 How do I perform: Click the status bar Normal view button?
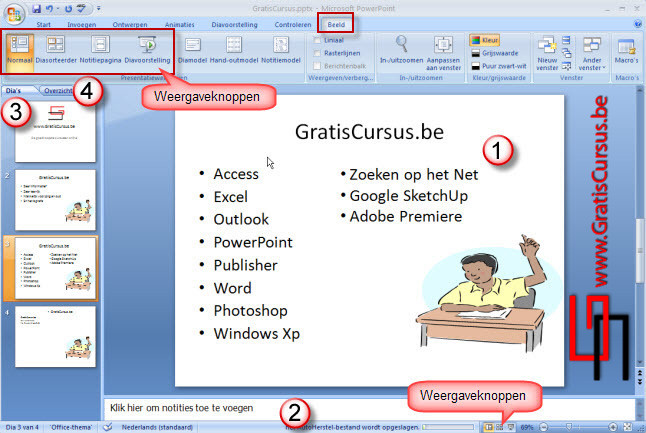pos(489,427)
